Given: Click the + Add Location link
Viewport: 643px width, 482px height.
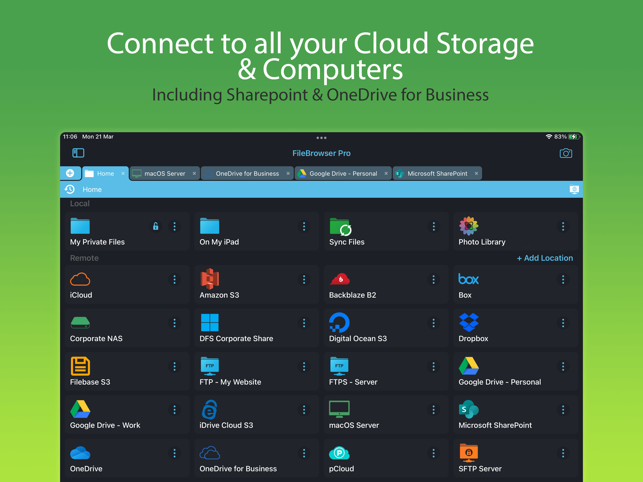Looking at the screenshot, I should (x=545, y=258).
